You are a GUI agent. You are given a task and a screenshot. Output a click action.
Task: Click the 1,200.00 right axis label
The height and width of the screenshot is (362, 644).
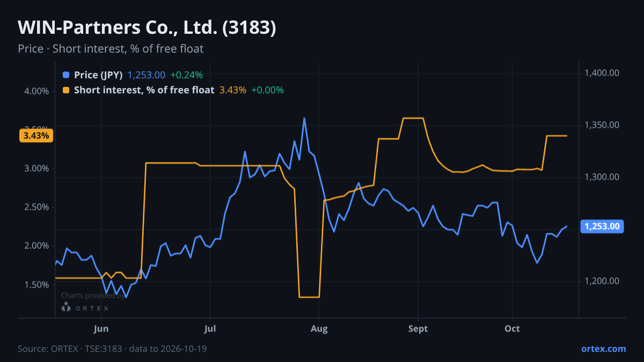pyautogui.click(x=603, y=281)
